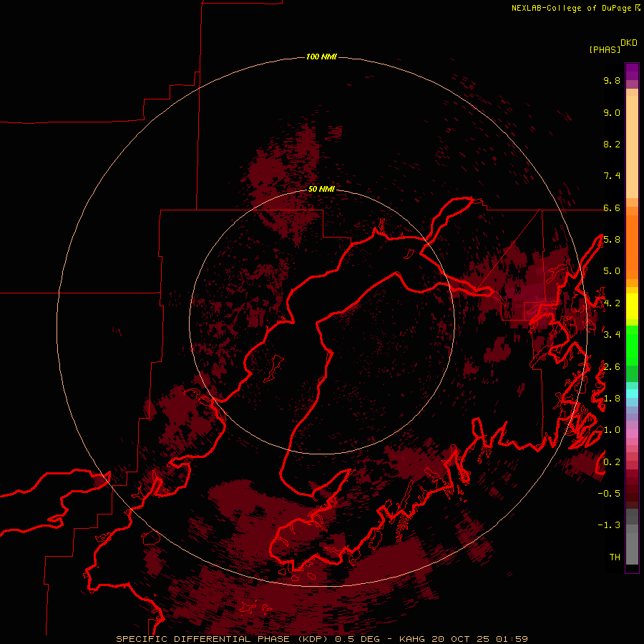Click the TH label on color scale
Viewport: 644px width, 644px height.
pos(615,557)
